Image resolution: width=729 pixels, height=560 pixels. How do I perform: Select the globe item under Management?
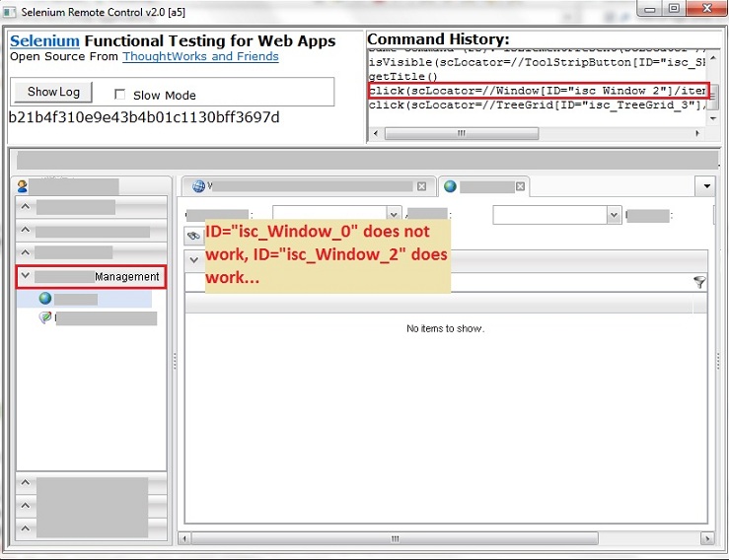point(45,299)
